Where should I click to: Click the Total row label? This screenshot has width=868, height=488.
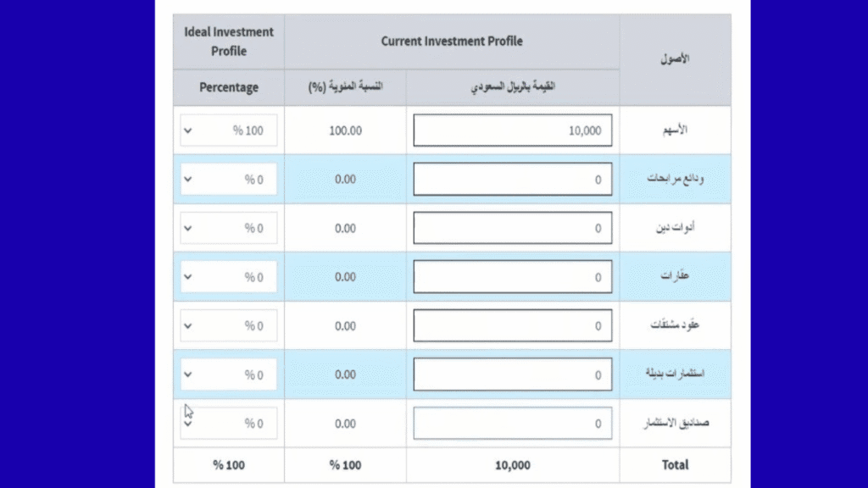tap(675, 465)
